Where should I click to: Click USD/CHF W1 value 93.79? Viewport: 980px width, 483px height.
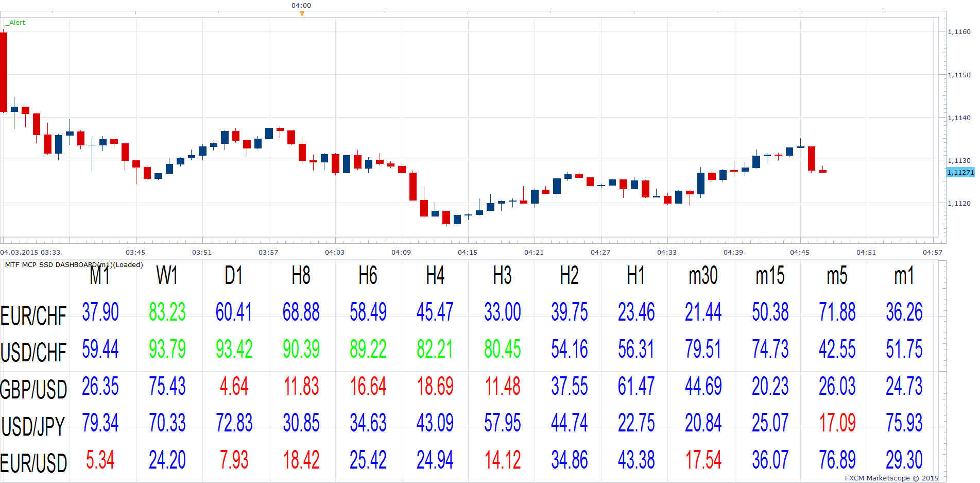click(167, 349)
